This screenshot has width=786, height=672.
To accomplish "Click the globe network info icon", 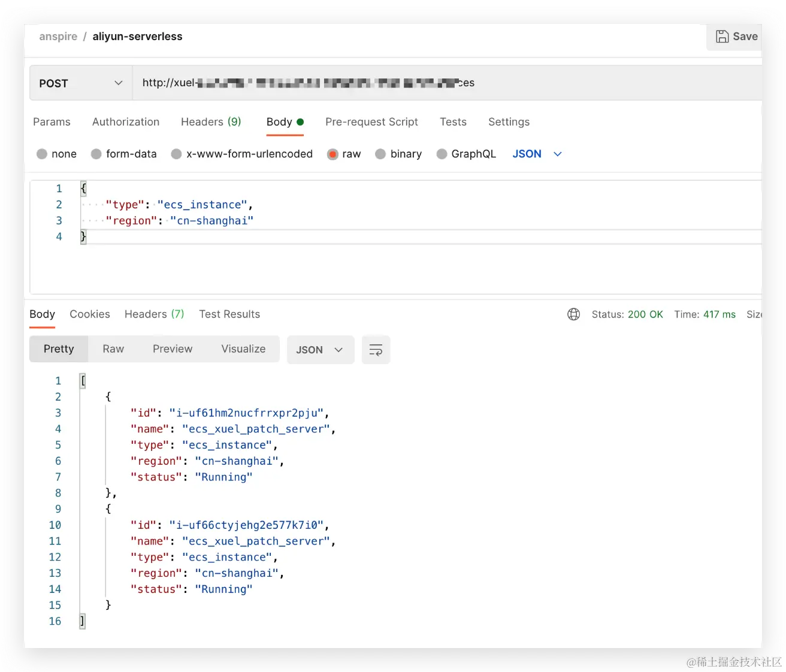I will point(573,314).
